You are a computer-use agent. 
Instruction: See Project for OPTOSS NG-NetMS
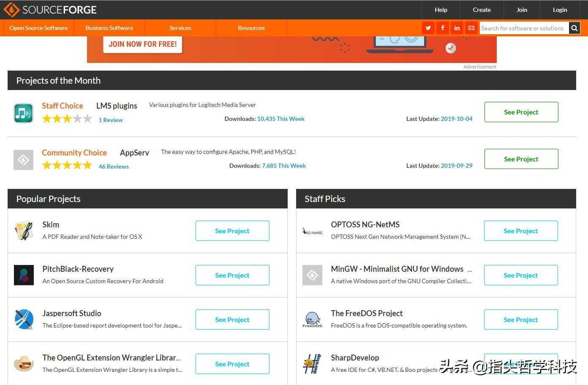[x=521, y=231]
